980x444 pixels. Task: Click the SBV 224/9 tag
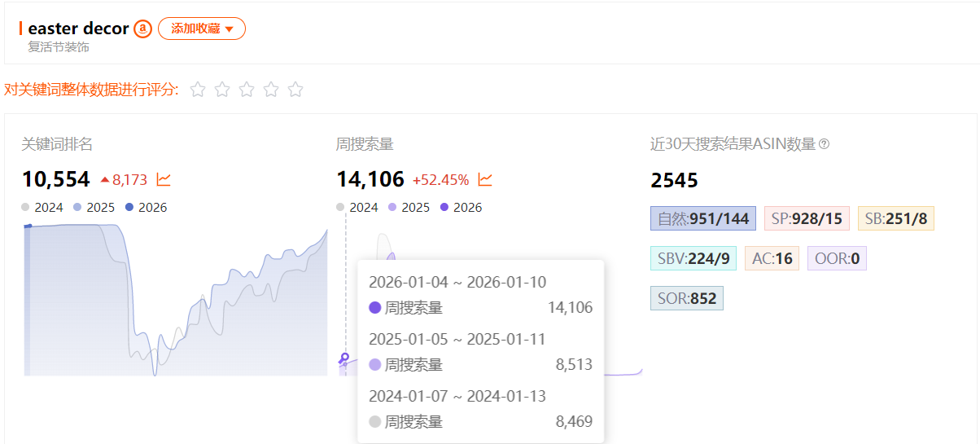tap(693, 258)
